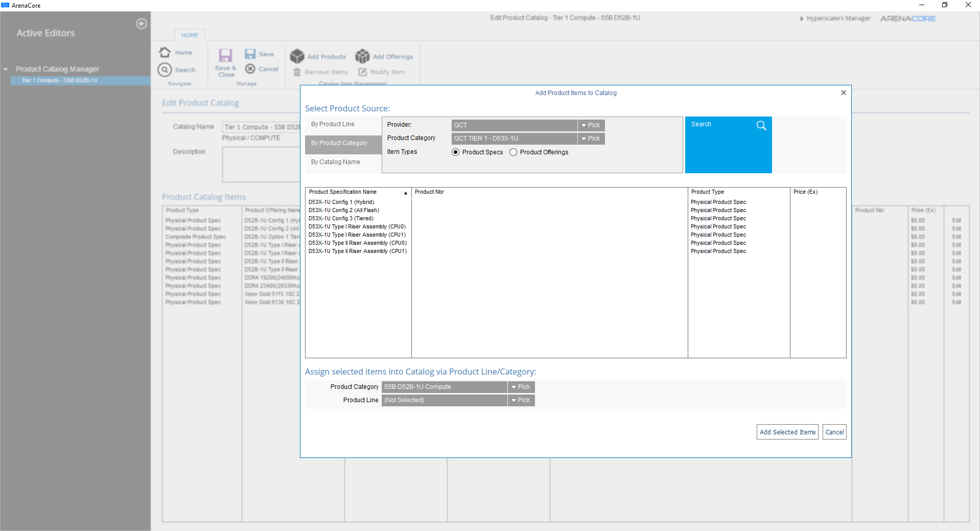Click the S5B D52B-1U Compute field
The height and width of the screenshot is (531, 980).
coord(444,387)
